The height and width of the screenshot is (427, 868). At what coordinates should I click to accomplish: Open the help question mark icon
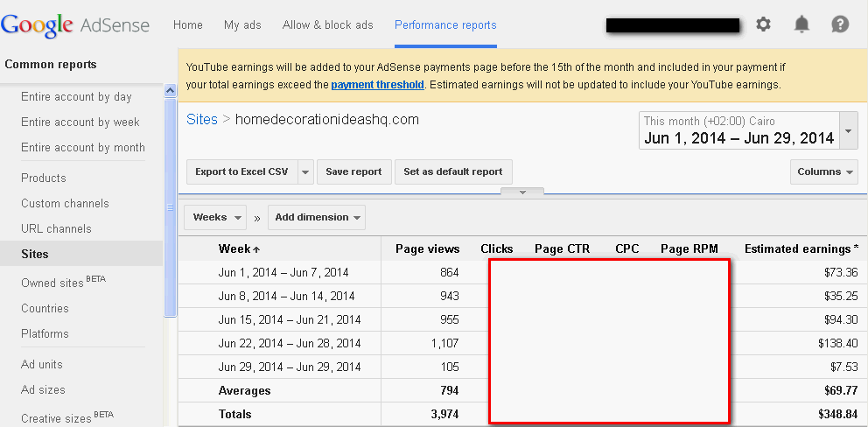840,24
